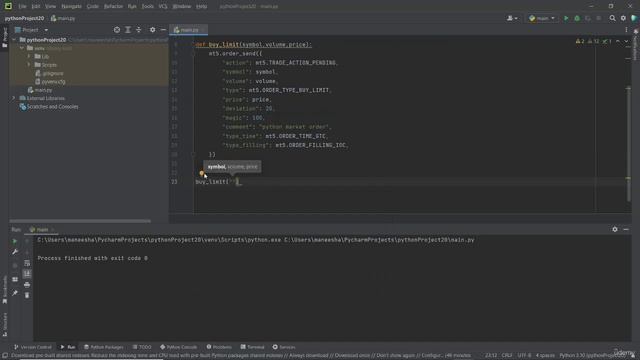Go to next highlighted error arrow

[626, 41]
